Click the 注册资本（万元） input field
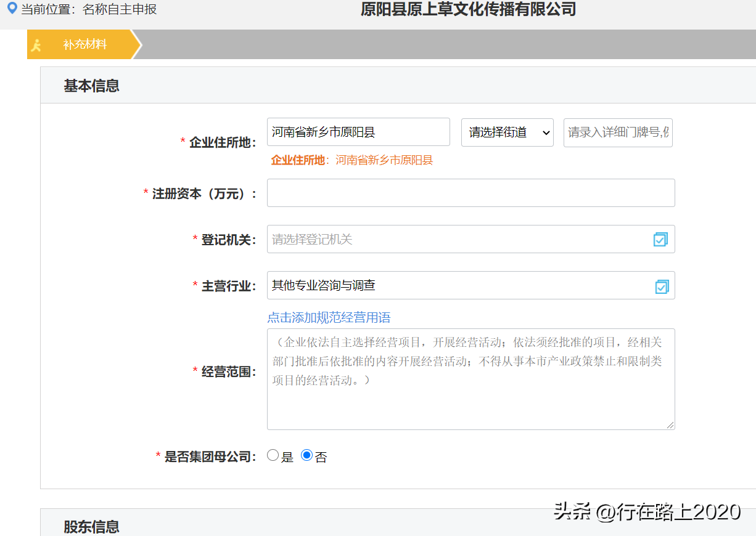This screenshot has width=756, height=536. 470,192
